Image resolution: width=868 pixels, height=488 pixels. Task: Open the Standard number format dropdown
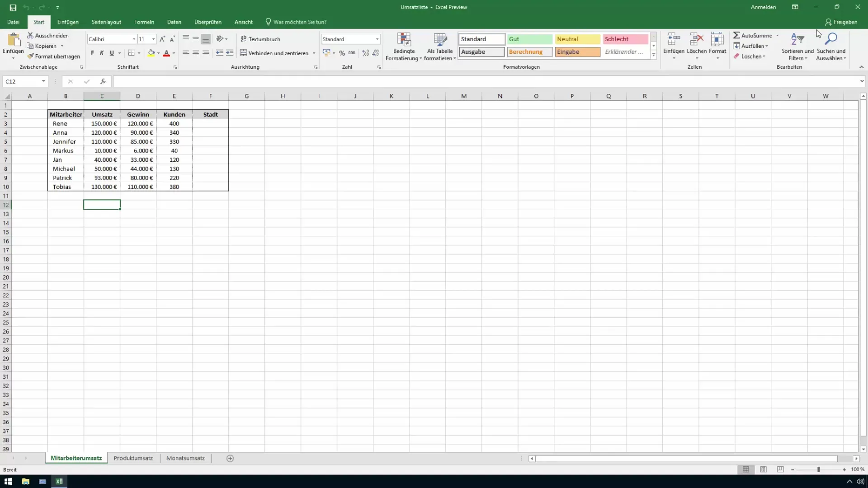tap(377, 39)
